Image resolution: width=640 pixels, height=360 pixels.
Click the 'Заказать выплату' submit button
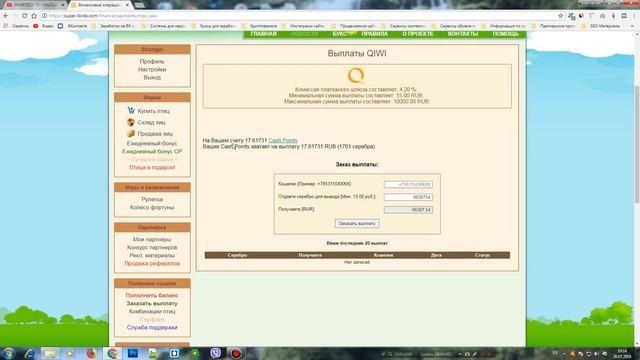coord(357,223)
